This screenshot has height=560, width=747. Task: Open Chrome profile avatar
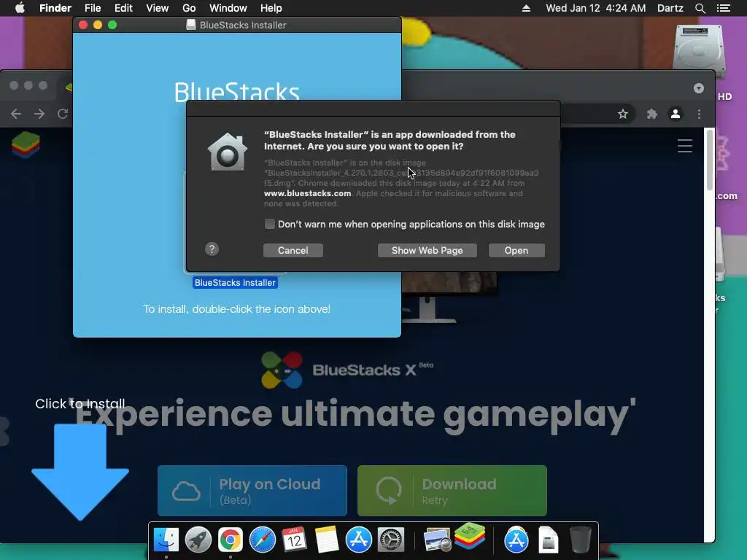676,114
